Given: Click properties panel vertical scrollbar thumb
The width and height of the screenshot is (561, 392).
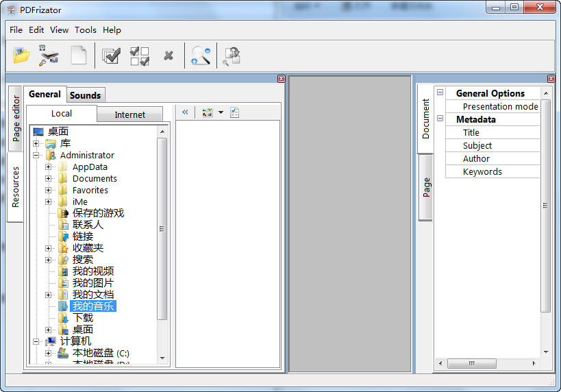Looking at the screenshot, I should point(545,206).
